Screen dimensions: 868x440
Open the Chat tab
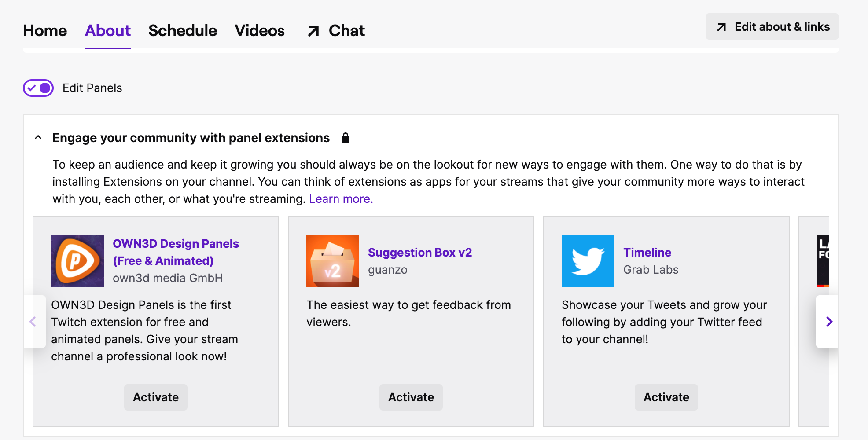click(x=346, y=31)
